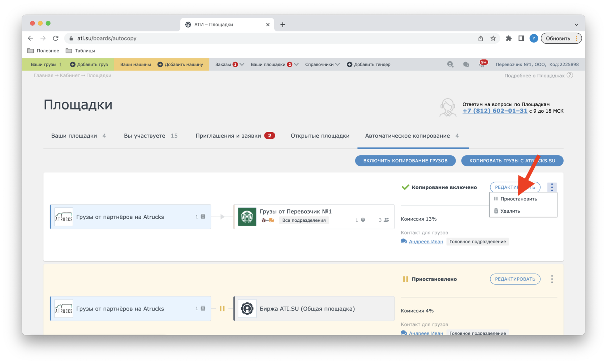Image resolution: width=607 pixels, height=364 pixels.
Task: Click the Starbucks-style logo thumbnail
Action: pyautogui.click(x=247, y=217)
